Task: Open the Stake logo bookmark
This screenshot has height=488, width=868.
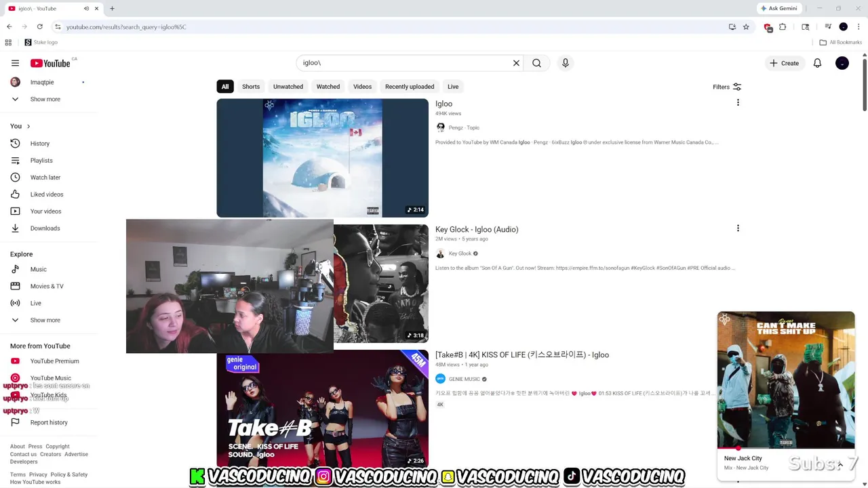Action: click(41, 42)
